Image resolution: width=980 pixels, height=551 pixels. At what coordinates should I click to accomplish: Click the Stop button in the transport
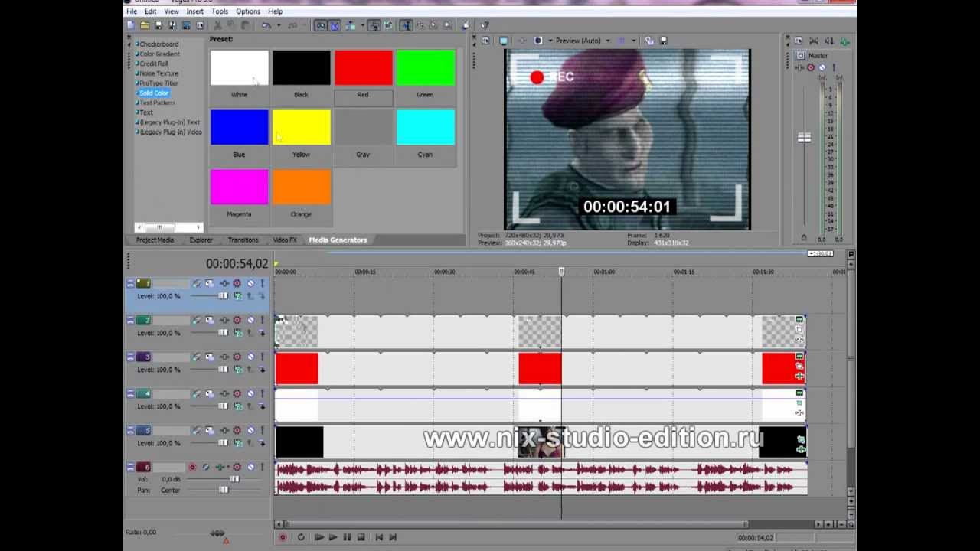[x=361, y=537]
